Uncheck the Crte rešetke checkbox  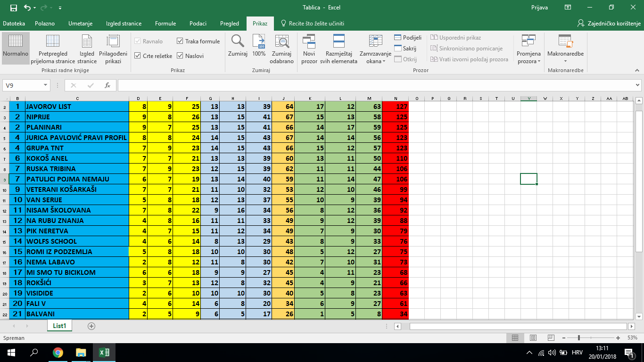[x=138, y=56]
